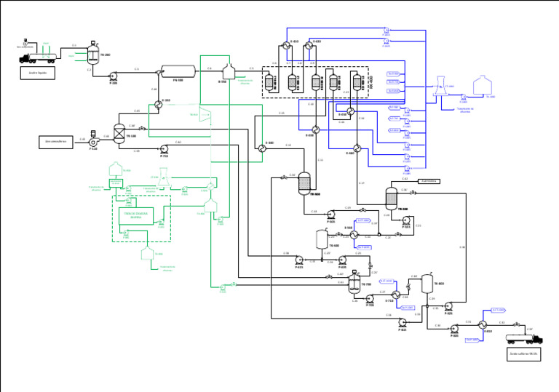Select heat exchanger E-410 above the reactors
The height and width of the screenshot is (392, 559).
[286, 46]
